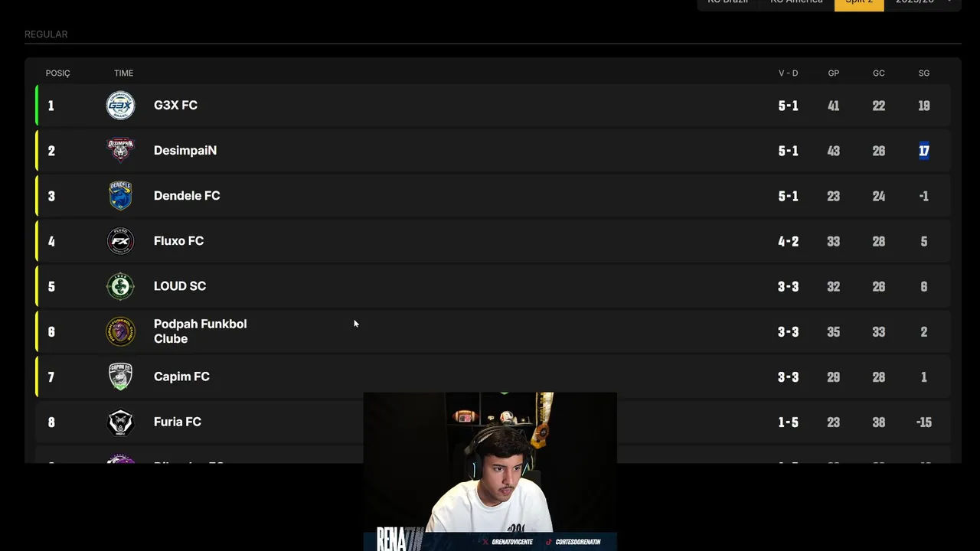980x551 pixels.
Task: Click Capim FC's 3-3 record
Action: [789, 377]
